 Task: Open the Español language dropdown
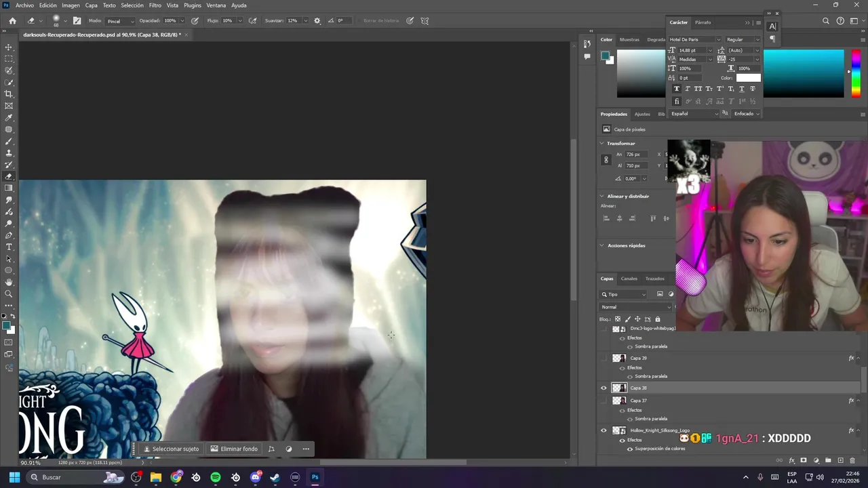(x=694, y=114)
